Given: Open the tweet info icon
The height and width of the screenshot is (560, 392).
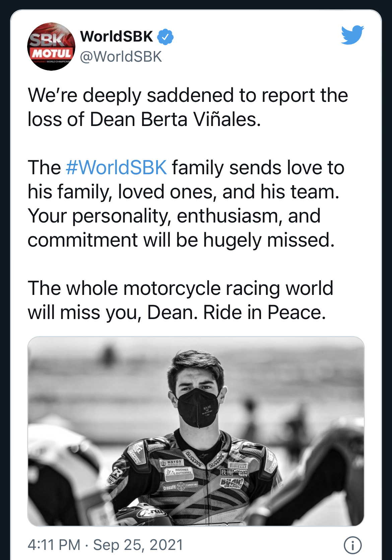Looking at the screenshot, I should (352, 545).
